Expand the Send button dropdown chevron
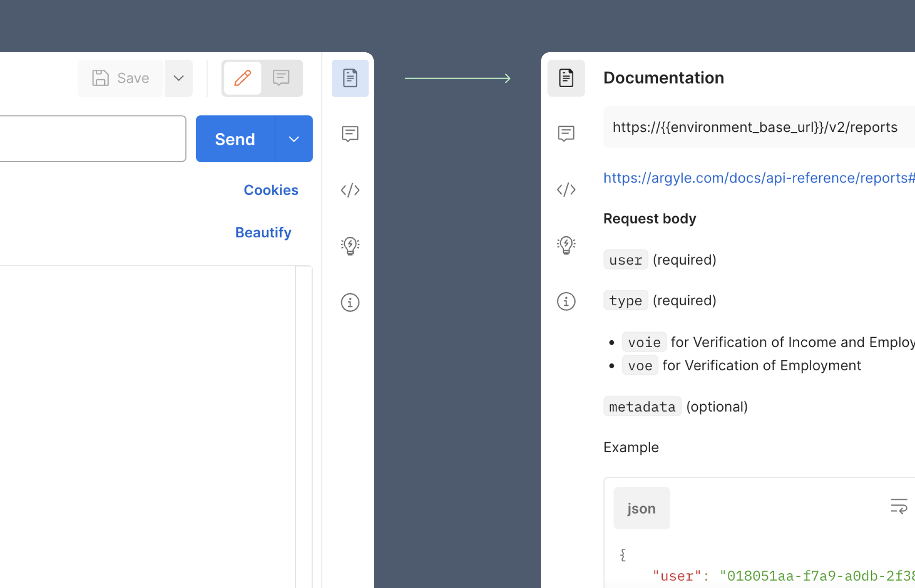The width and height of the screenshot is (915, 588). [294, 139]
